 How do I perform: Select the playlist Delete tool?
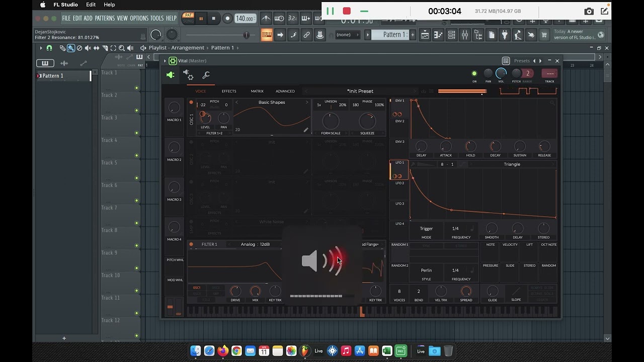[79, 48]
